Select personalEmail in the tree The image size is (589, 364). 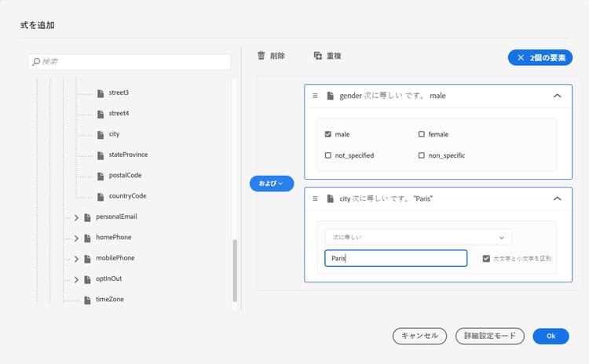click(x=116, y=217)
